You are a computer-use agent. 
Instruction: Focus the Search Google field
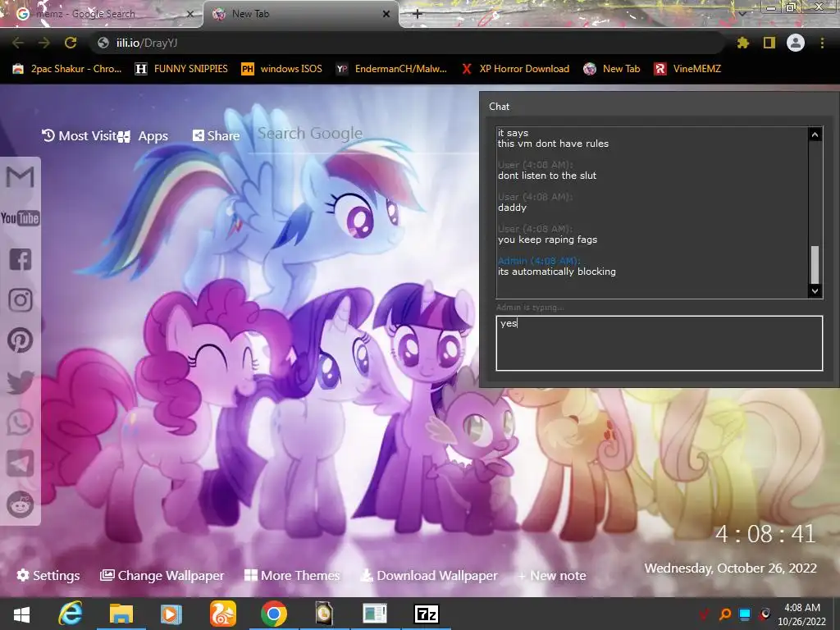[x=364, y=134]
